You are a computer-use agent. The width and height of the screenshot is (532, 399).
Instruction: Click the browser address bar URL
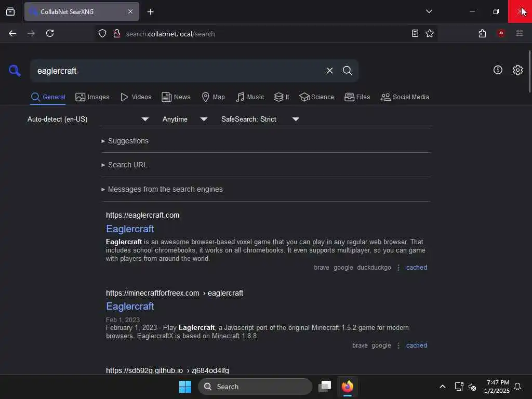click(170, 34)
